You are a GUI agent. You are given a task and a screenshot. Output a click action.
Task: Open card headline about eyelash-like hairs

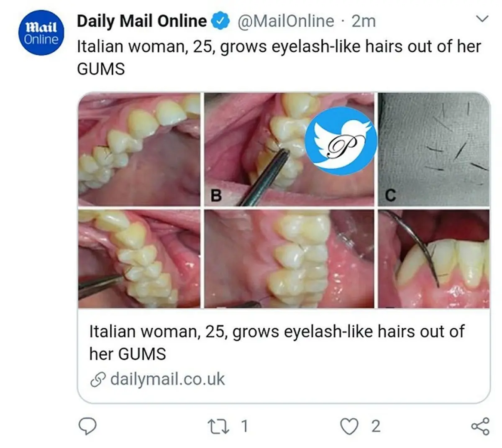(x=277, y=343)
